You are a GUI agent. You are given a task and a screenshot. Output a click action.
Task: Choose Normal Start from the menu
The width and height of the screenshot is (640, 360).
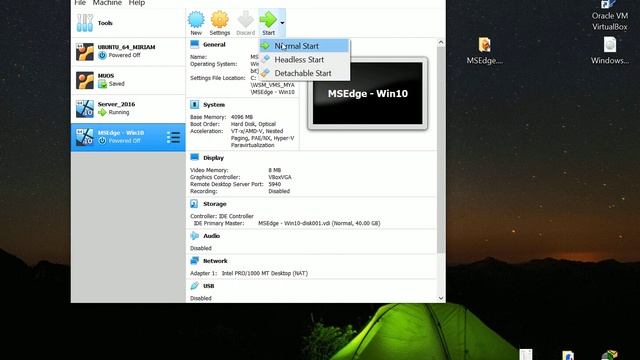pyautogui.click(x=304, y=46)
